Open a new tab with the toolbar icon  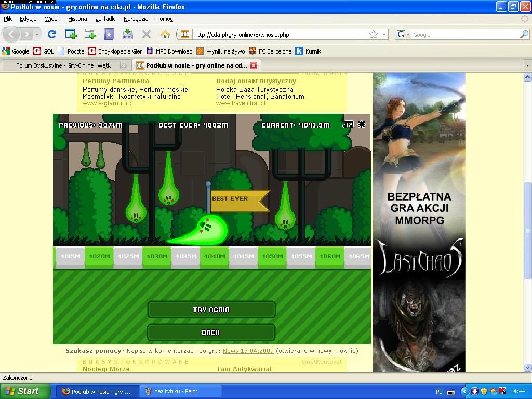click(71, 34)
